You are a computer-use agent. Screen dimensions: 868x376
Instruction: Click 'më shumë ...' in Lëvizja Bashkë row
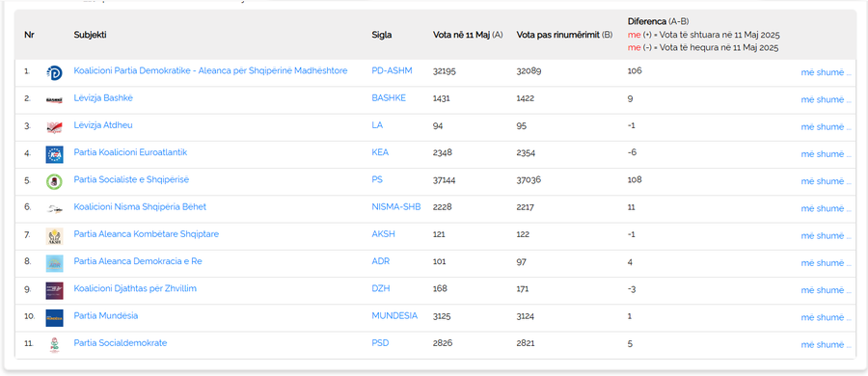(826, 99)
